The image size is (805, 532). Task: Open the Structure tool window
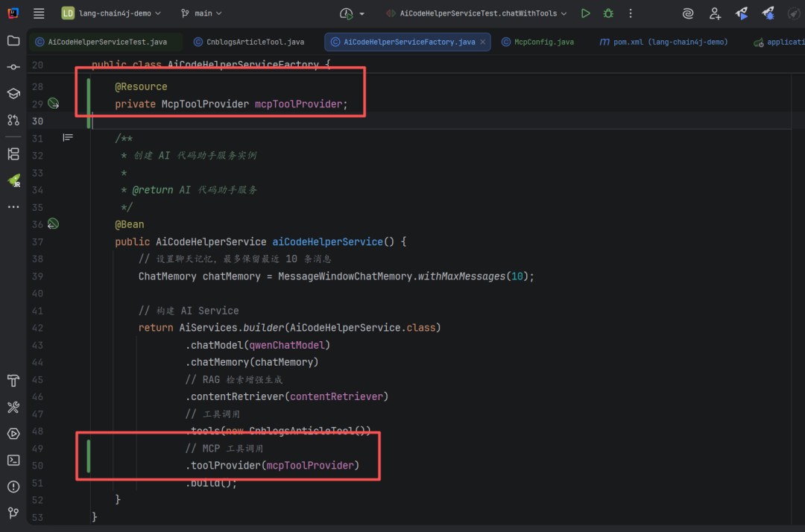coord(13,154)
